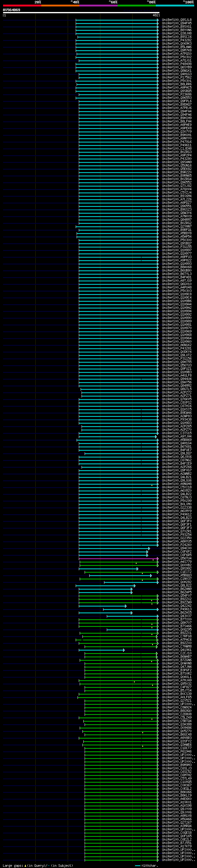197x868 pixels.
Task: Select the UniRef100_Q6SYB9 label
Action: pos(177,67)
